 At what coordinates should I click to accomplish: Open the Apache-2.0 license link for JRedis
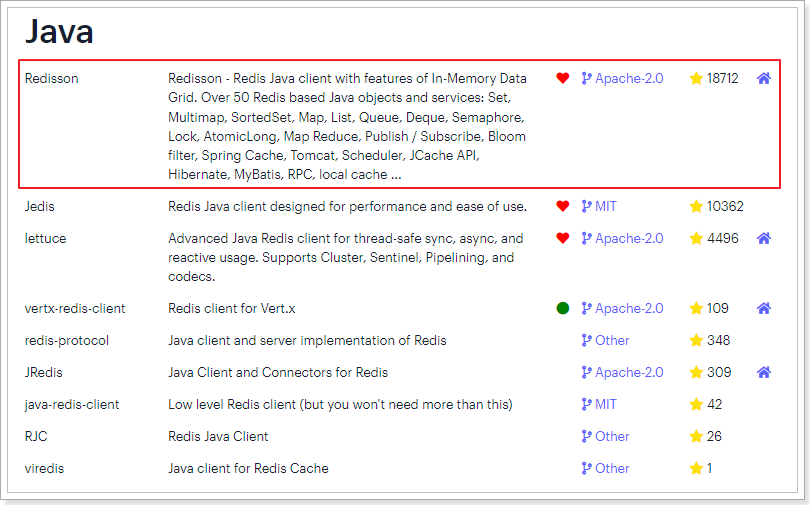[x=622, y=372]
